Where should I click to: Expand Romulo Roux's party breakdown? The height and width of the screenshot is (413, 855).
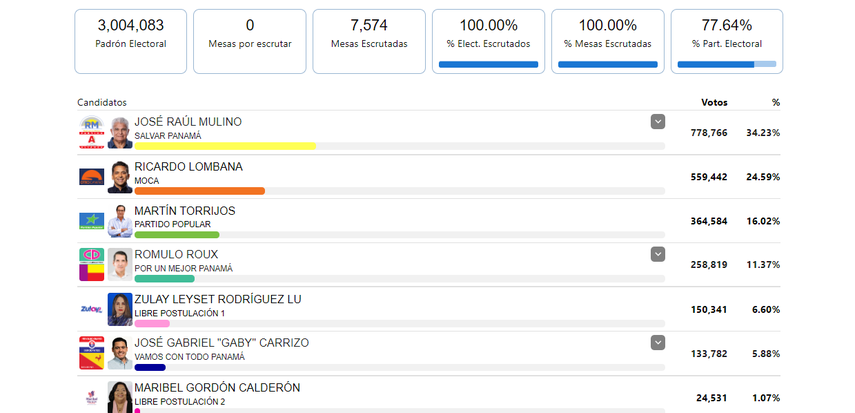[658, 254]
